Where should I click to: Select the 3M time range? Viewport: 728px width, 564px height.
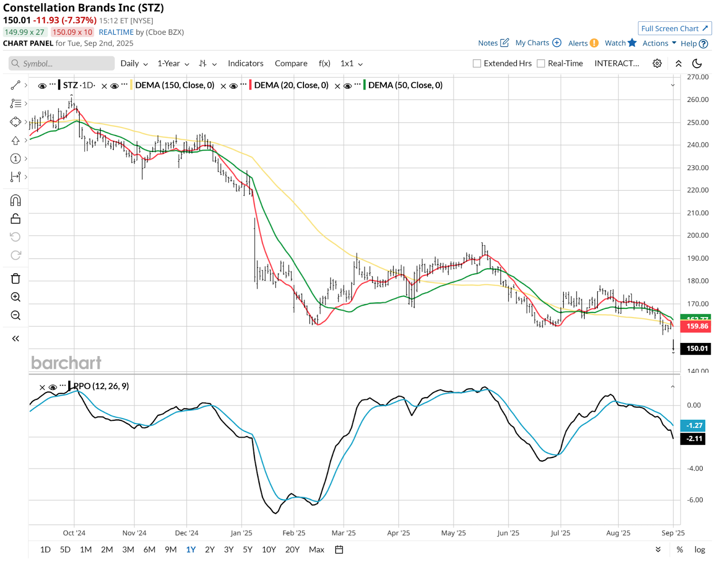[x=128, y=549]
